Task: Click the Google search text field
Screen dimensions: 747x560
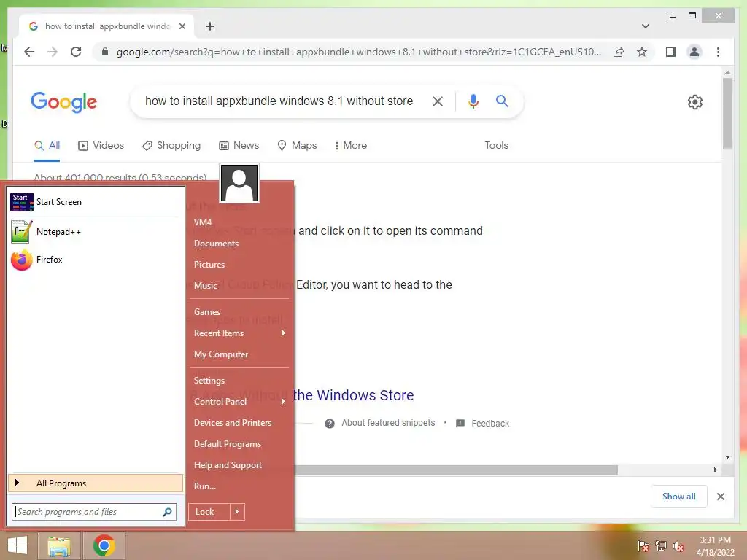Action: pos(279,101)
